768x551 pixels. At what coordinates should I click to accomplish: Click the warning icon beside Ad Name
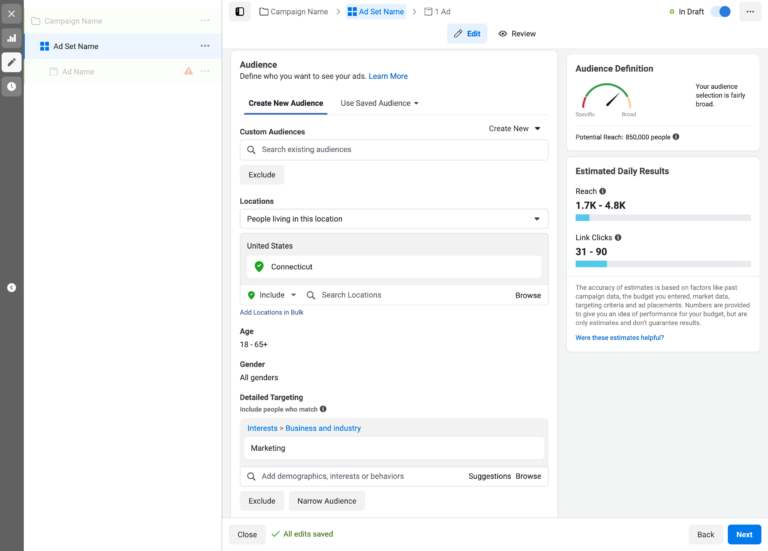click(x=188, y=72)
